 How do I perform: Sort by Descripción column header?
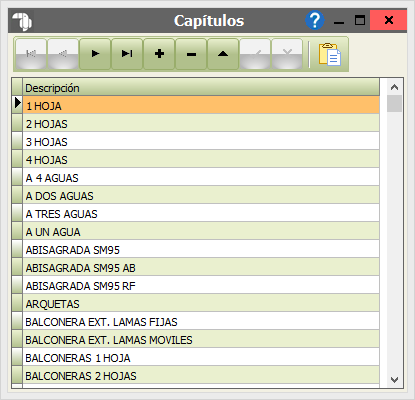[201, 88]
